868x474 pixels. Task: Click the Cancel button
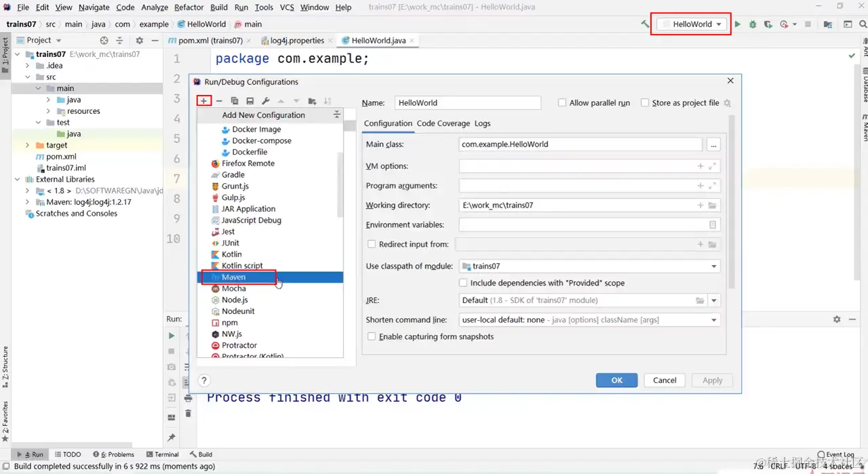point(665,380)
